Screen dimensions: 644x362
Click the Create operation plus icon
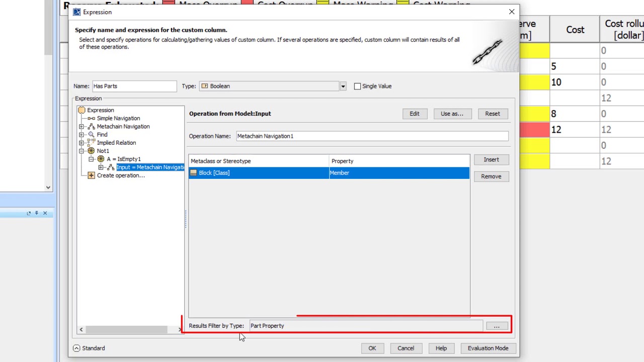click(91, 175)
